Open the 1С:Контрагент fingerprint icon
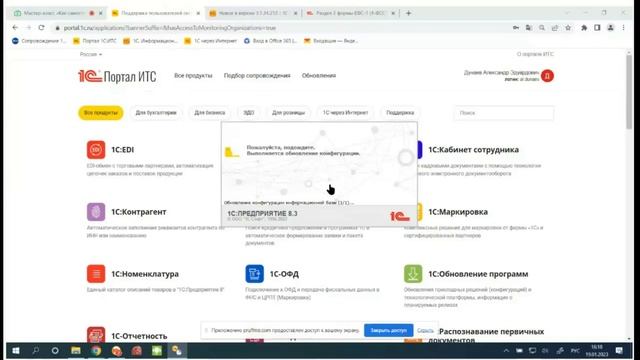Viewport: 640px width, 360px height. click(96, 212)
